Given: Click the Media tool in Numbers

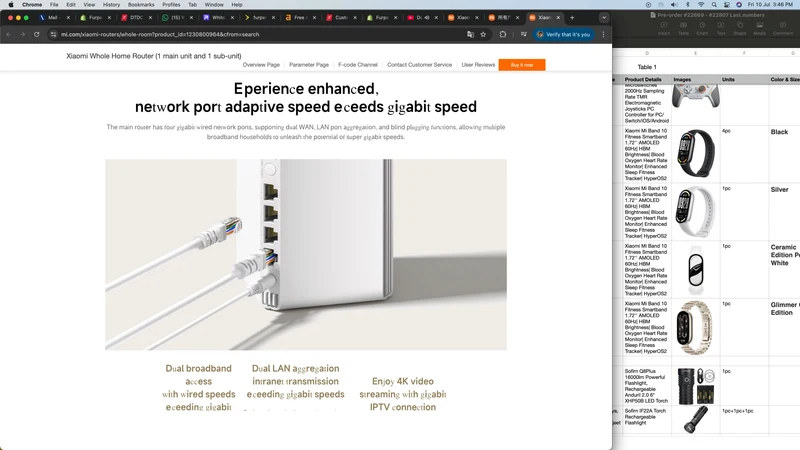Looking at the screenshot, I should 760,28.
